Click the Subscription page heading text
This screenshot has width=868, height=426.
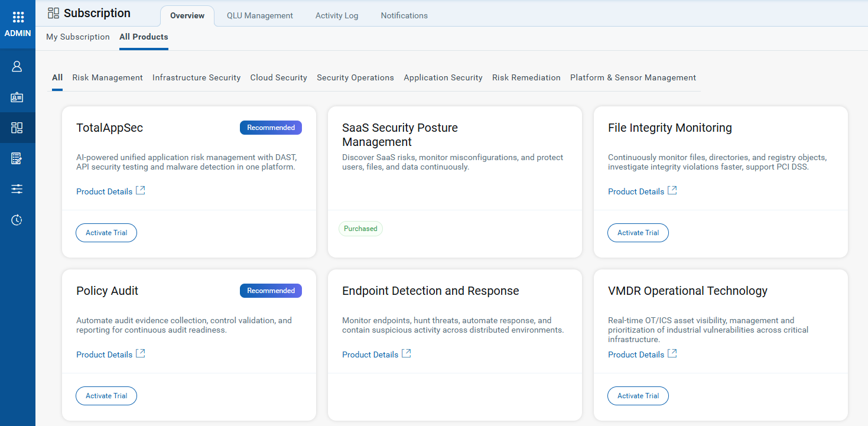tap(97, 13)
